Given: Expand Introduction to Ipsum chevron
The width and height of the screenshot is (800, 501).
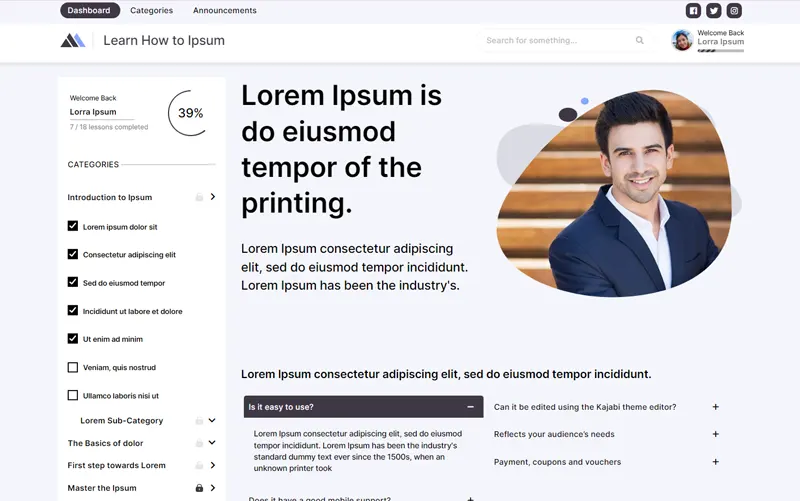Looking at the screenshot, I should point(213,196).
